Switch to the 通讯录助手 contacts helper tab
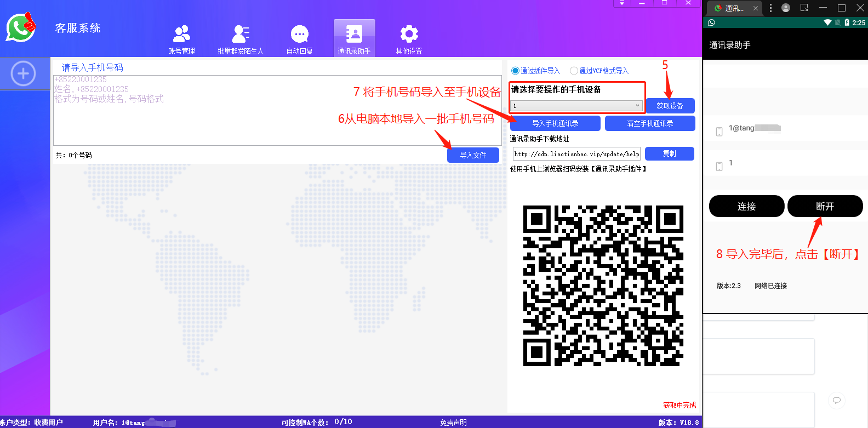868x428 pixels. pos(354,38)
